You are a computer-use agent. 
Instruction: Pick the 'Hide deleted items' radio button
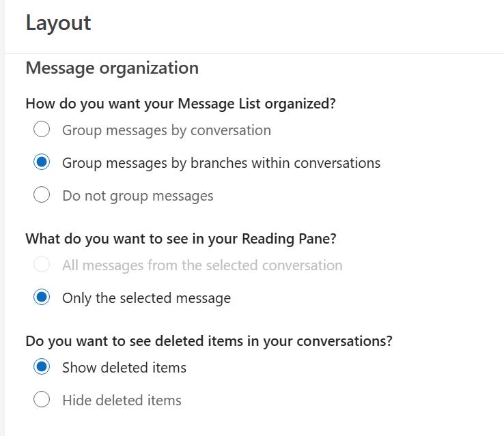point(42,399)
